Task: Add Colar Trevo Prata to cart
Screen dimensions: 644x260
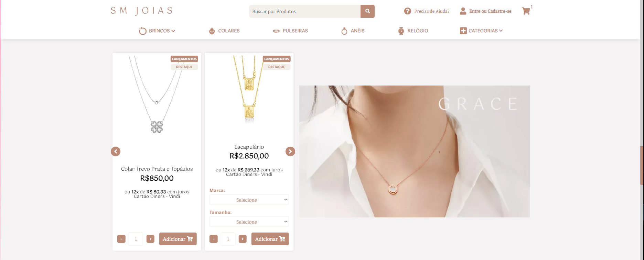Action: [178, 239]
